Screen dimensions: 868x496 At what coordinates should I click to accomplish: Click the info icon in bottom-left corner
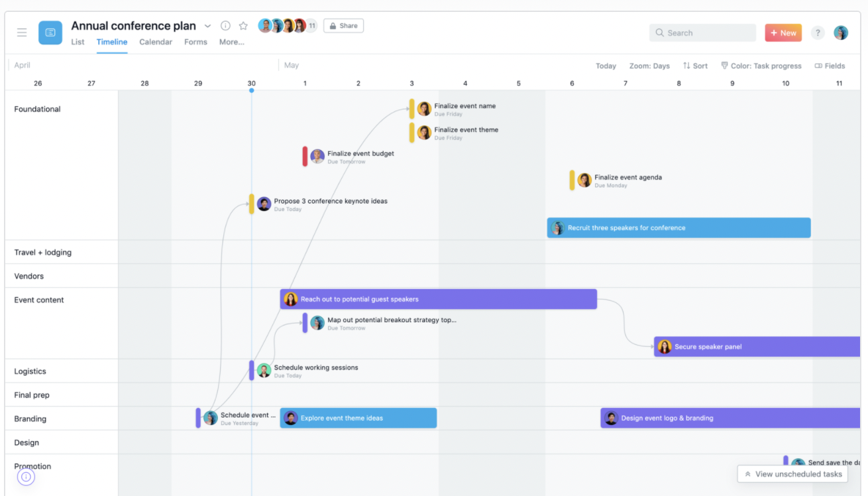pyautogui.click(x=26, y=477)
